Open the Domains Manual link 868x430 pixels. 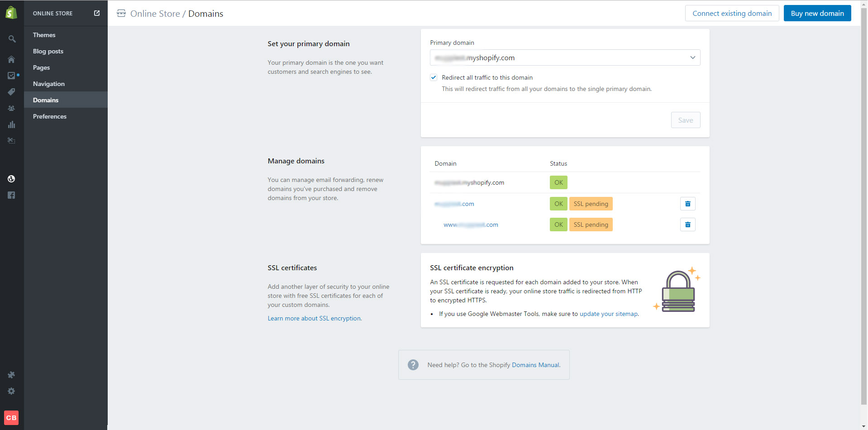point(535,365)
